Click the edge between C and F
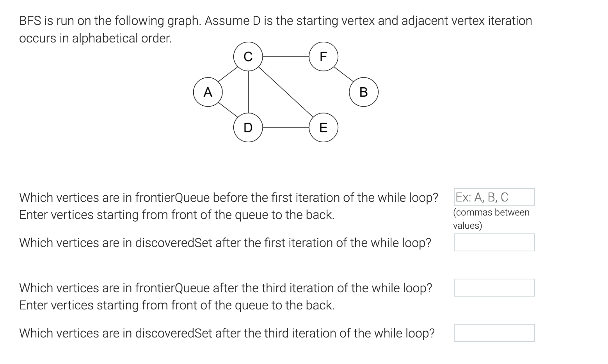Image resolution: width=608 pixels, height=364 pixels. pos(286,56)
